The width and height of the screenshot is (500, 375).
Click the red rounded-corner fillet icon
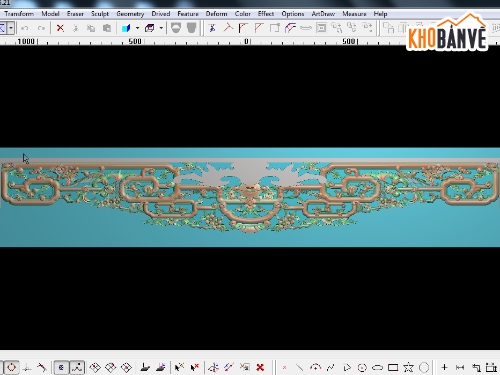tap(243, 28)
